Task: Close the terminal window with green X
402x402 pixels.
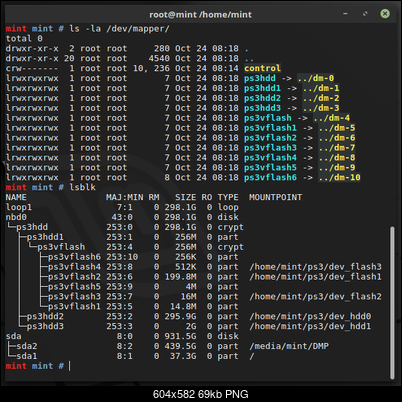Action: (385, 14)
